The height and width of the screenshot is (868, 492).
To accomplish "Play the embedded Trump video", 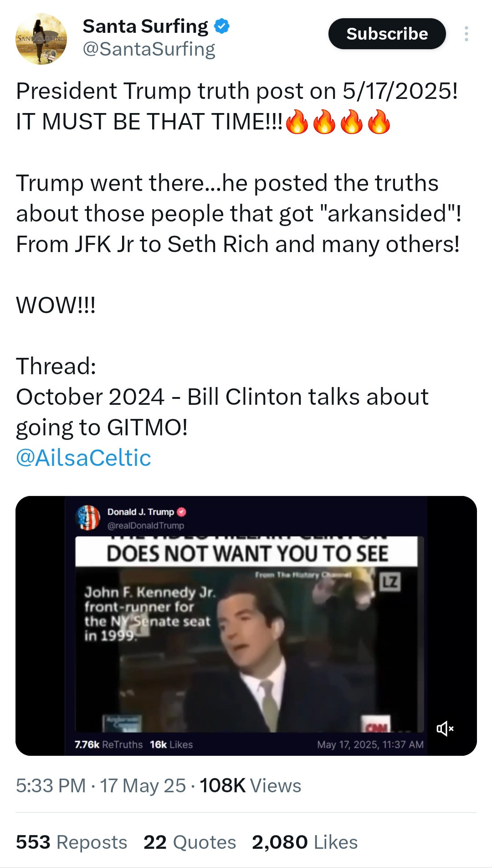I will pos(246,625).
